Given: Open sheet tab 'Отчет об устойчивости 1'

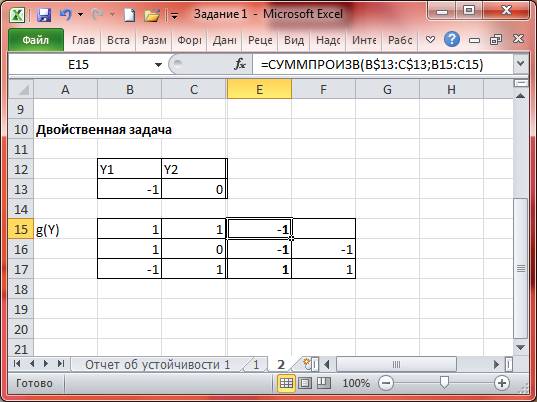Looking at the screenshot, I should pos(158,365).
